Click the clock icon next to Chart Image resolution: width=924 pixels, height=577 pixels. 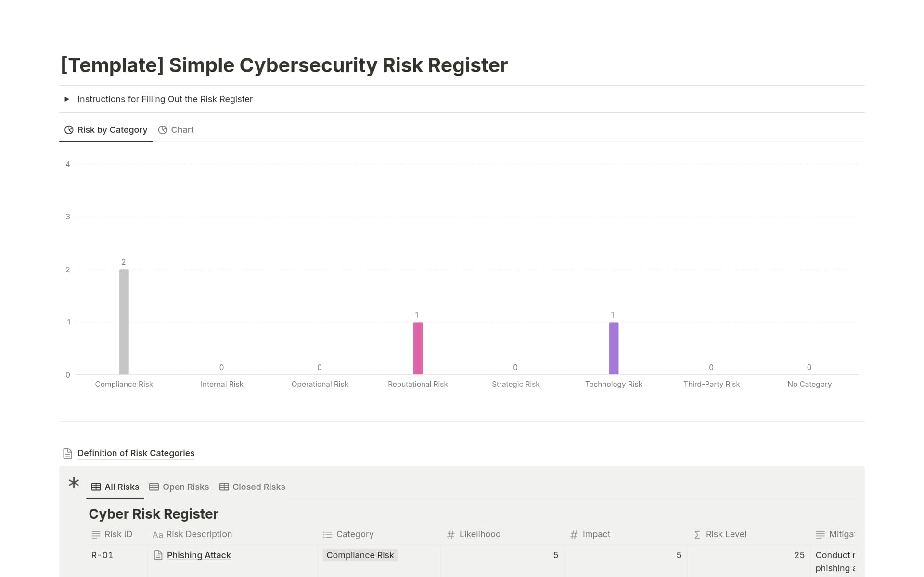pos(162,129)
